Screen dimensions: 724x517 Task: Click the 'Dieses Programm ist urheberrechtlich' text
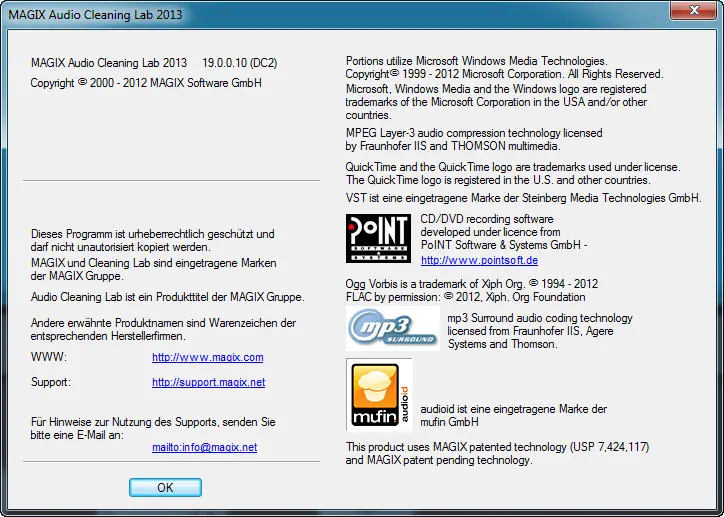point(153,240)
